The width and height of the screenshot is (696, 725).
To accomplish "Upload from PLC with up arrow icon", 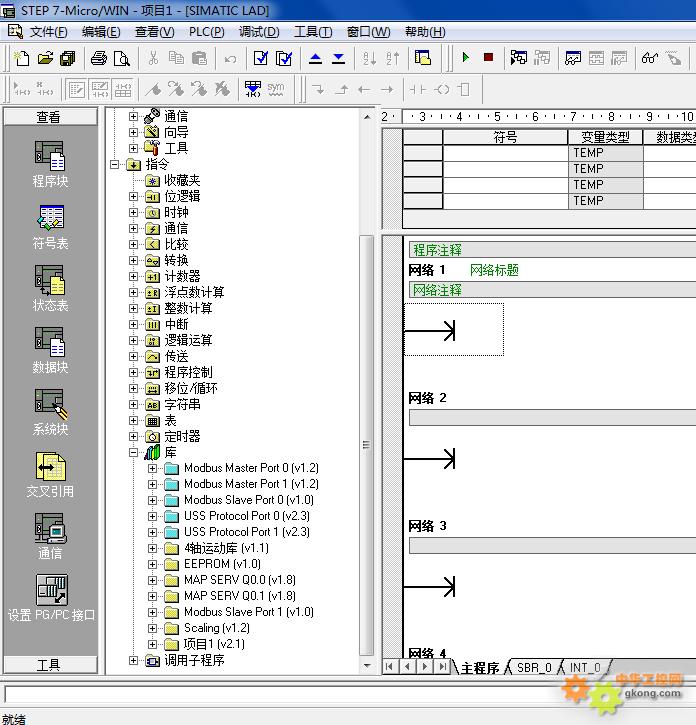I will 315,58.
